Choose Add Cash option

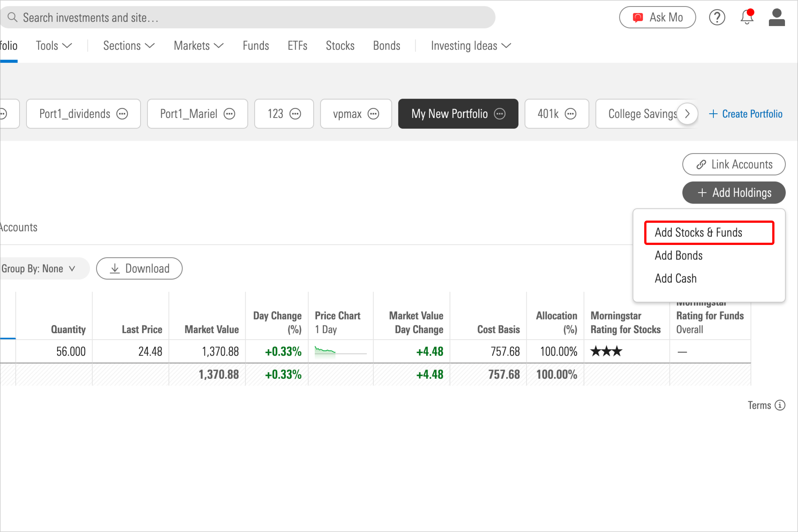[675, 278]
